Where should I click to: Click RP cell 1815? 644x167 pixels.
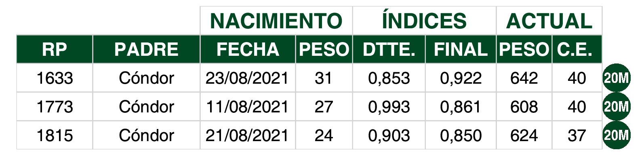[x=55, y=135]
